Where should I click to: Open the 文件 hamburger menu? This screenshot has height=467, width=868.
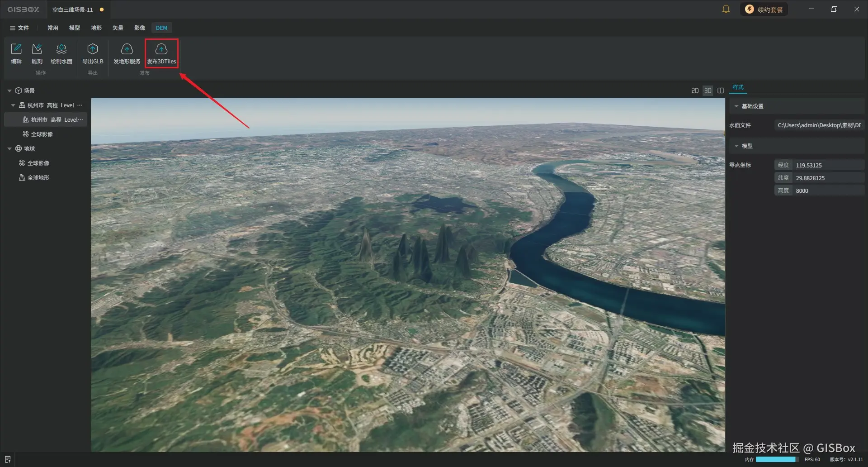point(19,28)
